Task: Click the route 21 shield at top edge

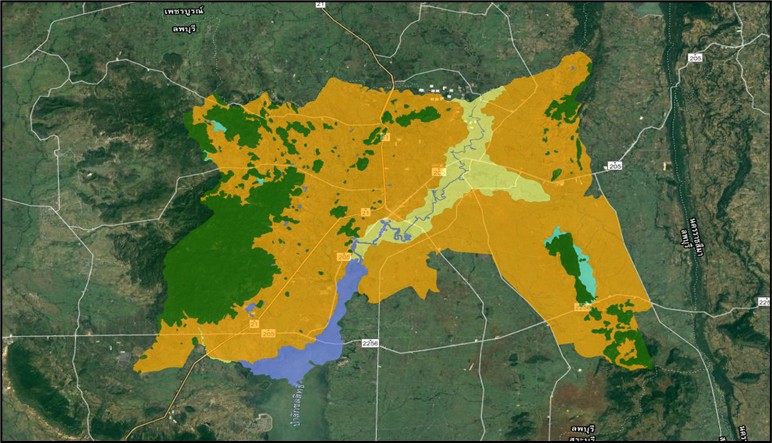Action: click(x=320, y=4)
